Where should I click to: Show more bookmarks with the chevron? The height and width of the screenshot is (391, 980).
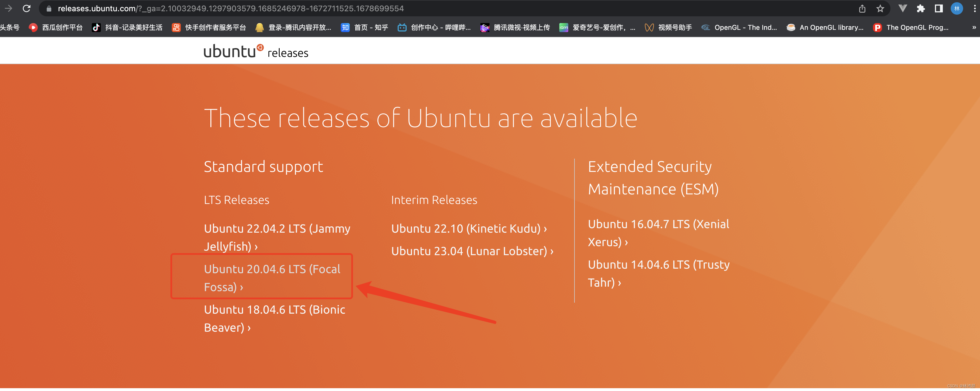974,27
